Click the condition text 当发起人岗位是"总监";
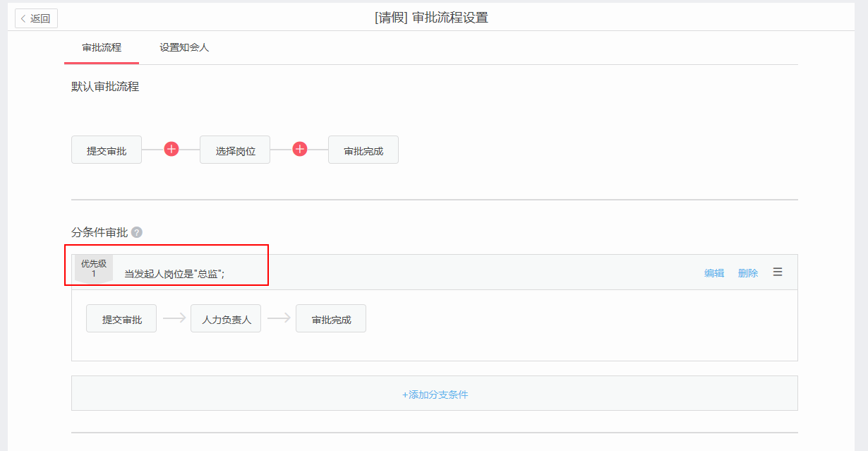 coord(174,274)
